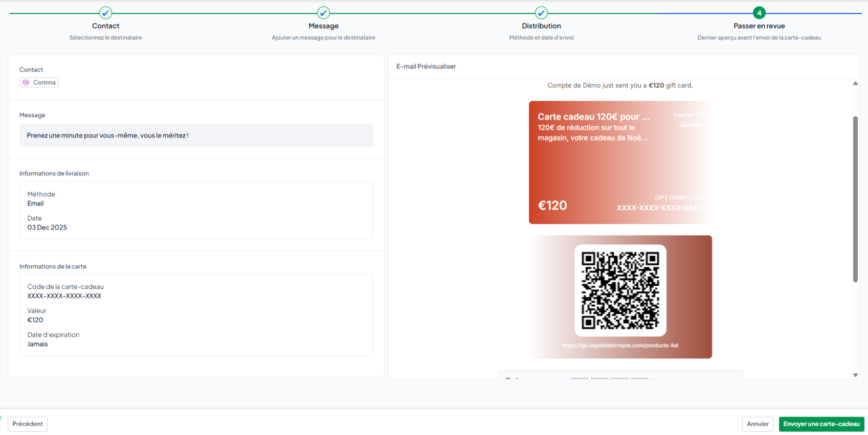Click the message box starting 'Prenez une minute'
This screenshot has width=868, height=435.
point(196,135)
